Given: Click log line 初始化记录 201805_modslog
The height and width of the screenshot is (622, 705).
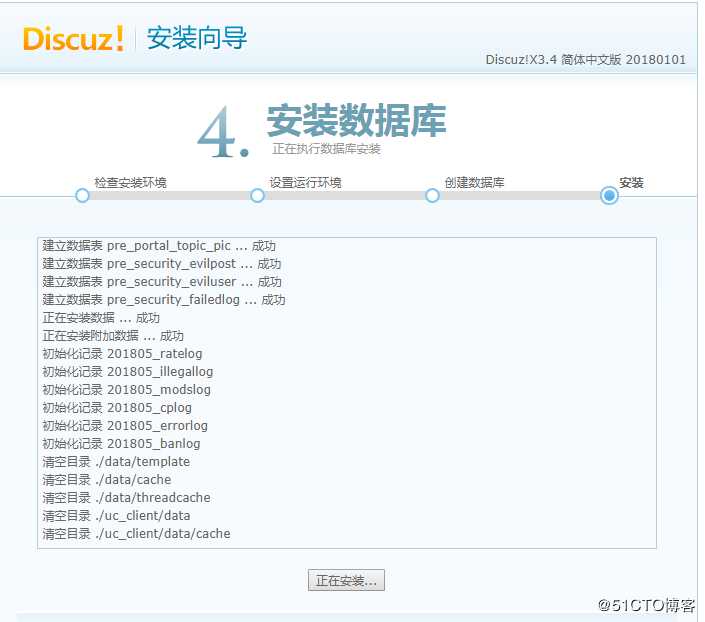Looking at the screenshot, I should pos(126,390).
